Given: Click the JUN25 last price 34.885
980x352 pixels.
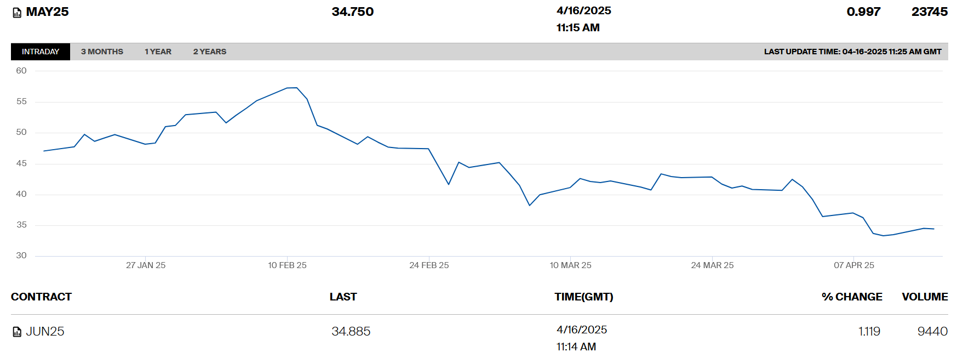Looking at the screenshot, I should [x=351, y=331].
